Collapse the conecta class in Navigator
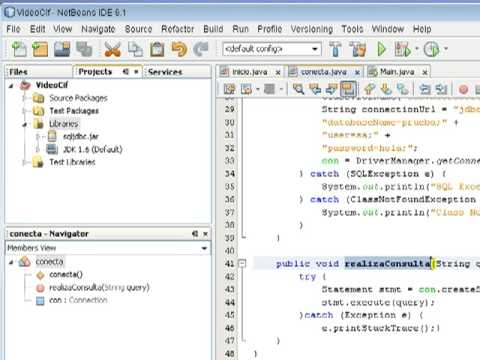This screenshot has height=360, width=480. point(11,262)
